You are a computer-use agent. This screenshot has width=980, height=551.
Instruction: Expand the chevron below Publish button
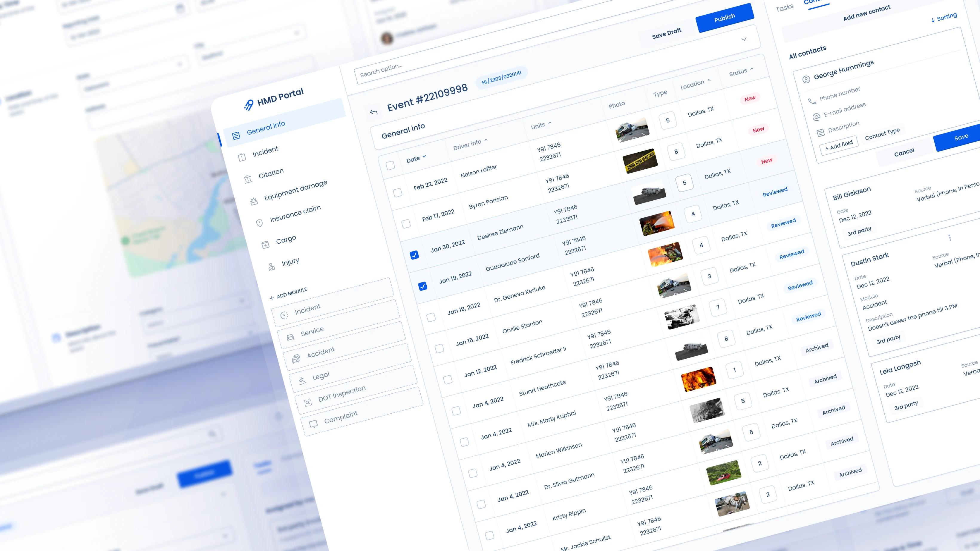click(744, 39)
